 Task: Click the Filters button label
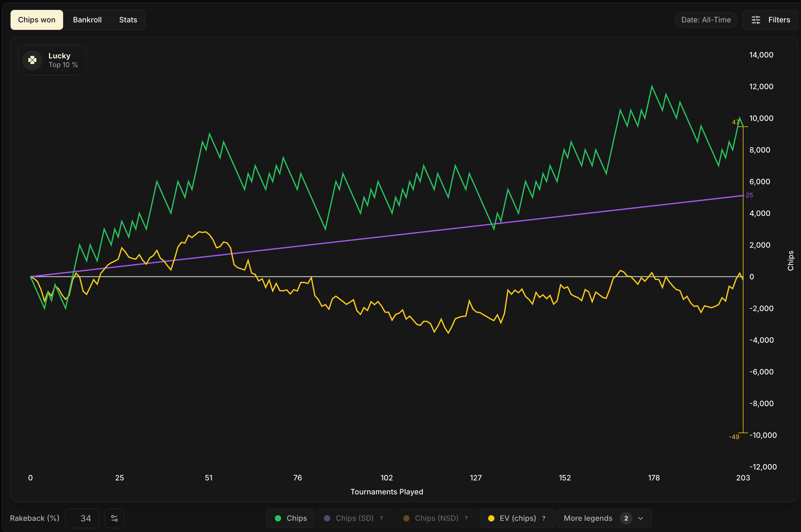[x=779, y=20]
